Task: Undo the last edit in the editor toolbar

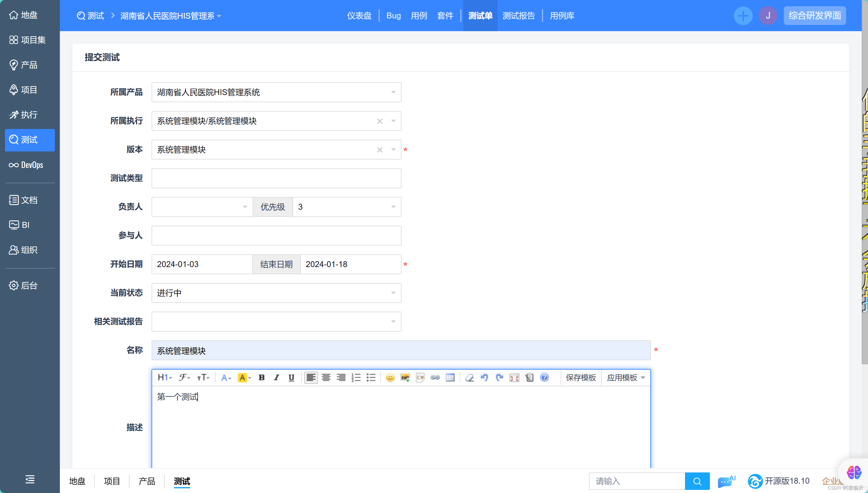Action: 484,377
